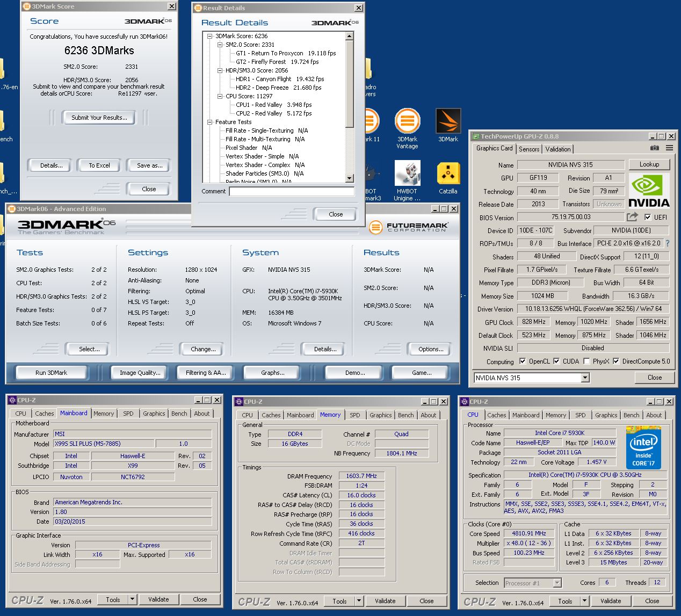Select GT1 - Return To Proxycon result row
681x616 pixels.
[286, 53]
